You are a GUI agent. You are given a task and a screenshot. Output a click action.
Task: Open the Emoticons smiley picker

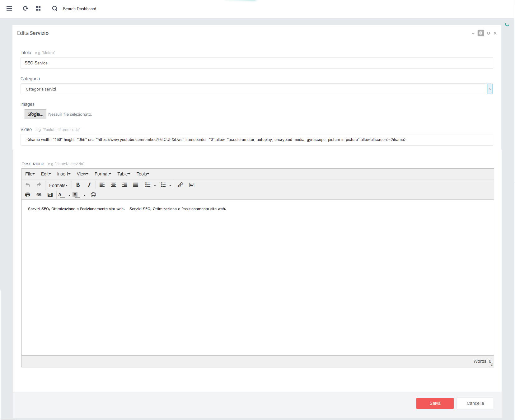pyautogui.click(x=93, y=195)
